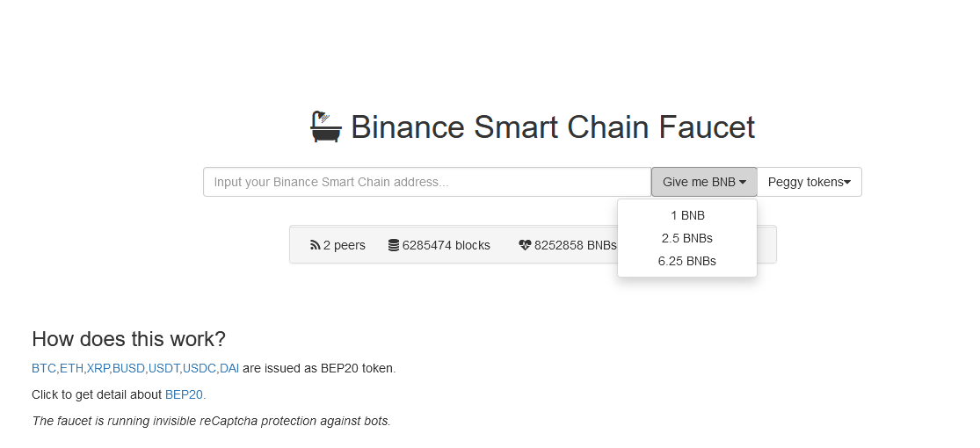The image size is (980, 448).
Task: Click the heartbeat icon beside BNBs count
Action: [525, 246]
